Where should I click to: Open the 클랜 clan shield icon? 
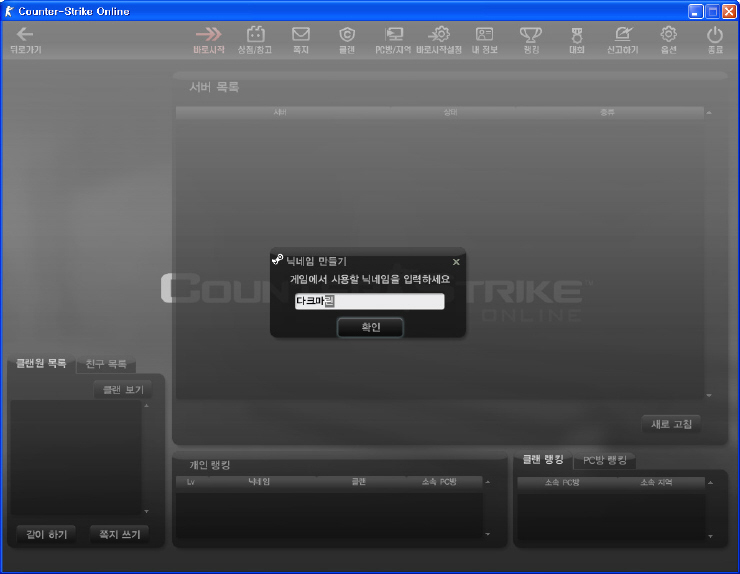coord(347,40)
